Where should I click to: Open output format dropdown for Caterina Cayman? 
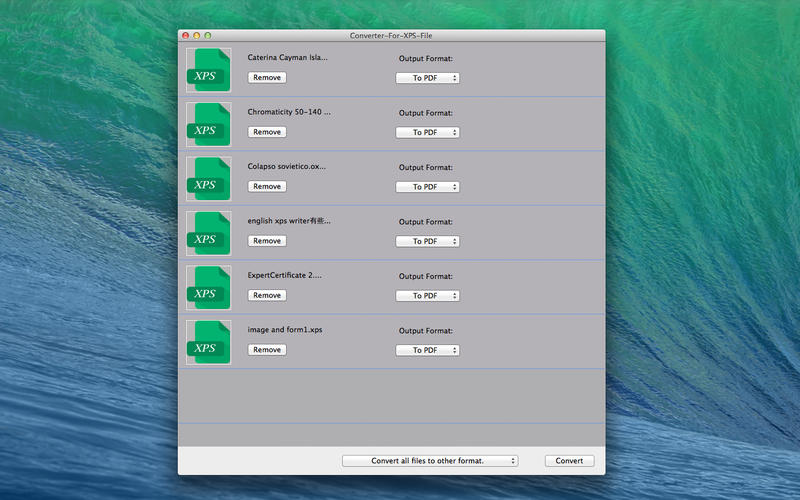[427, 78]
